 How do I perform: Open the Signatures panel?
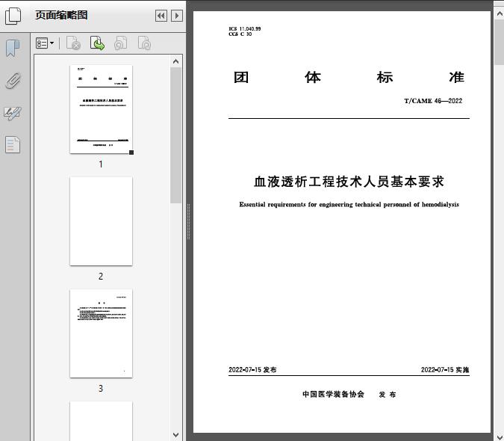(x=13, y=113)
